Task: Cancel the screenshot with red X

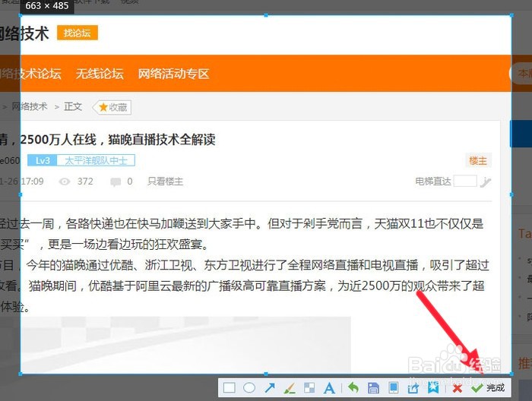Action: coord(457,388)
